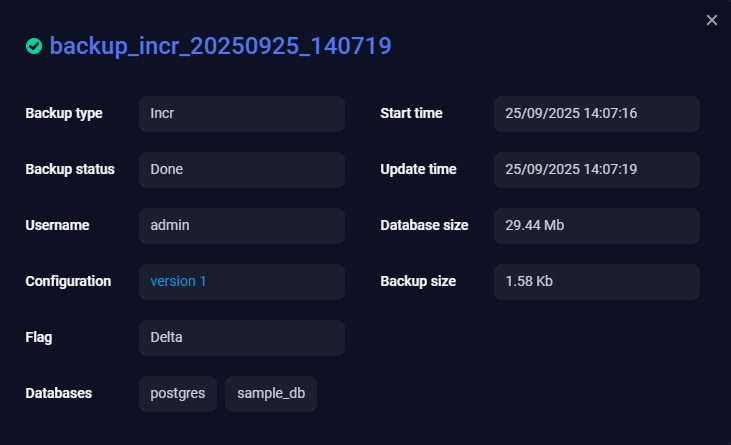Image resolution: width=731 pixels, height=445 pixels.
Task: Click the Backup type Incr field
Action: tap(242, 114)
